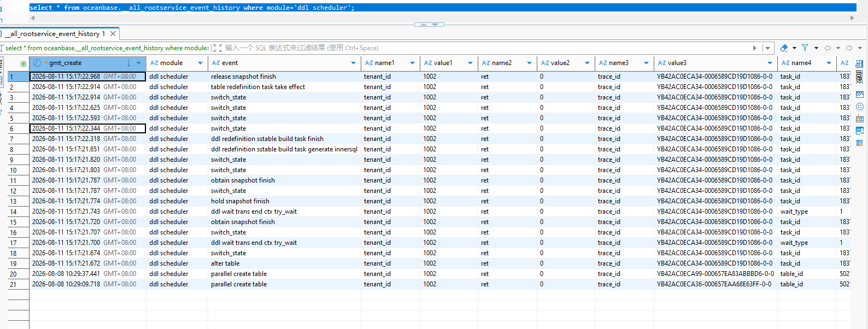Click 'hold snapshot finish' event cell

284,202
